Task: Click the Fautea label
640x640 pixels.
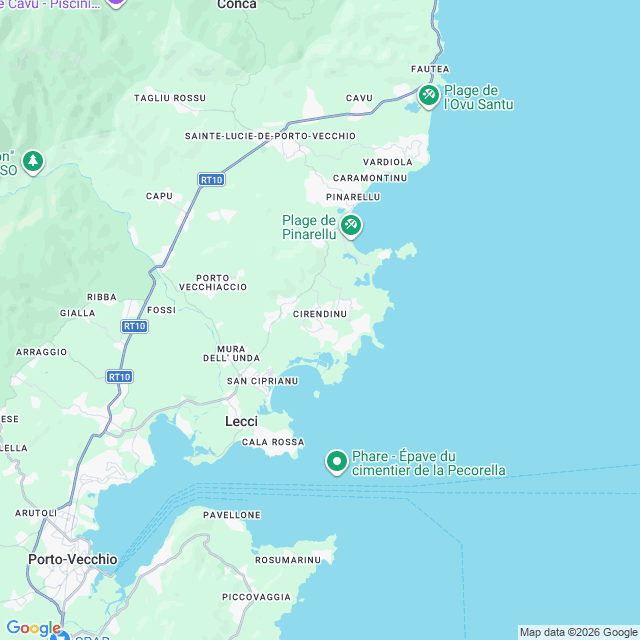Action: coord(430,69)
